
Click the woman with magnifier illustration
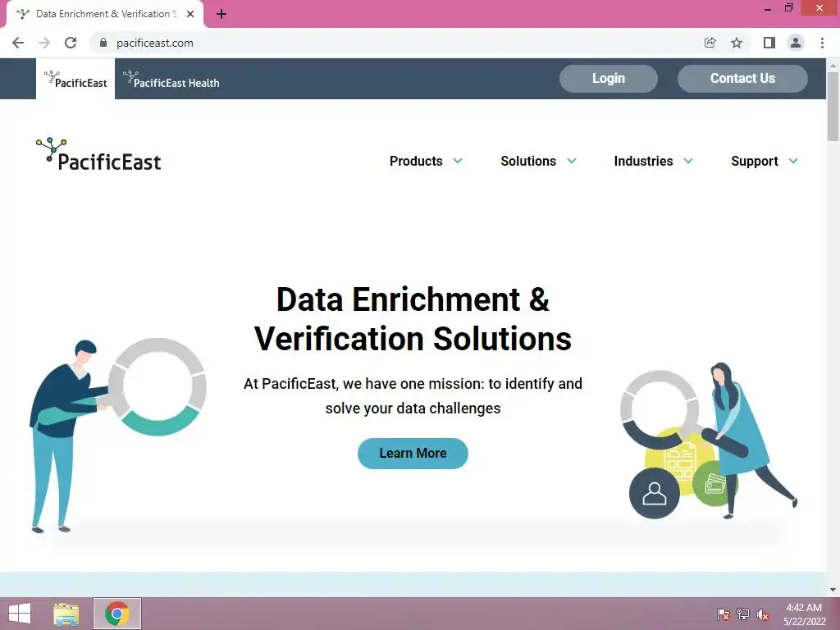point(709,441)
